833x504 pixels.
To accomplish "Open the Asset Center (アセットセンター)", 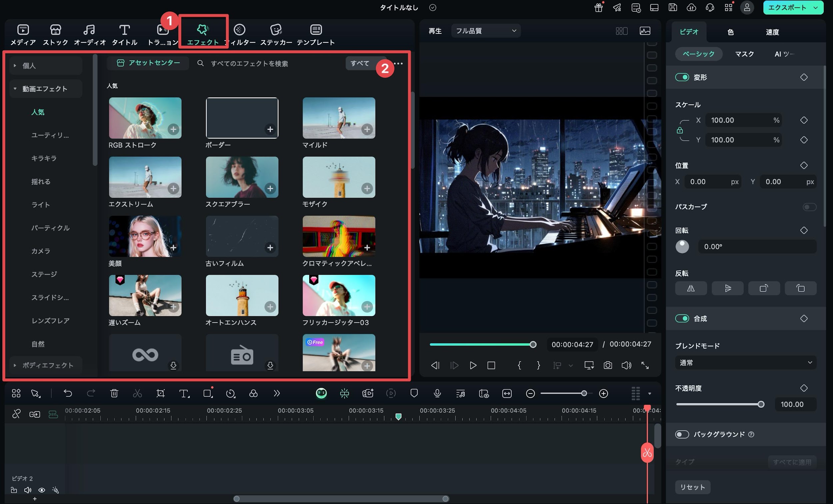I will pos(148,63).
